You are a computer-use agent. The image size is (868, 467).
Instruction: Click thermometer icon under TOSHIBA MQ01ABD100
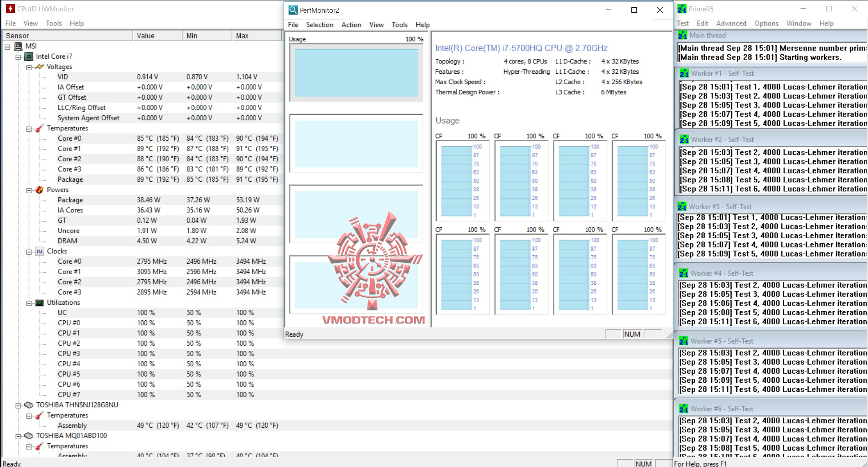[x=40, y=446]
